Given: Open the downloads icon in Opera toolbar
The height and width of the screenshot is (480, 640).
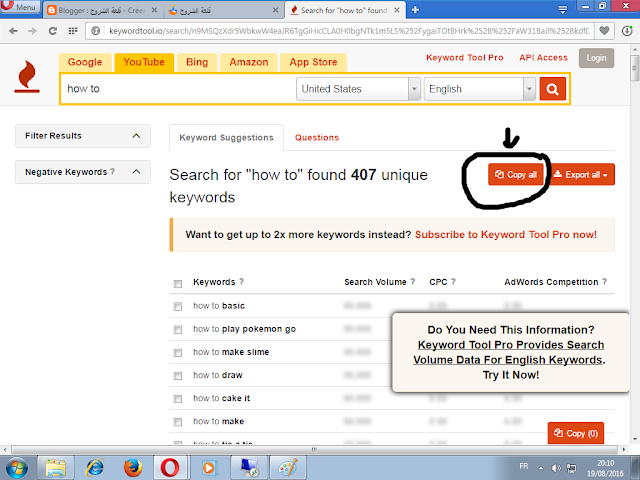Looking at the screenshot, I should pyautogui.click(x=627, y=31).
